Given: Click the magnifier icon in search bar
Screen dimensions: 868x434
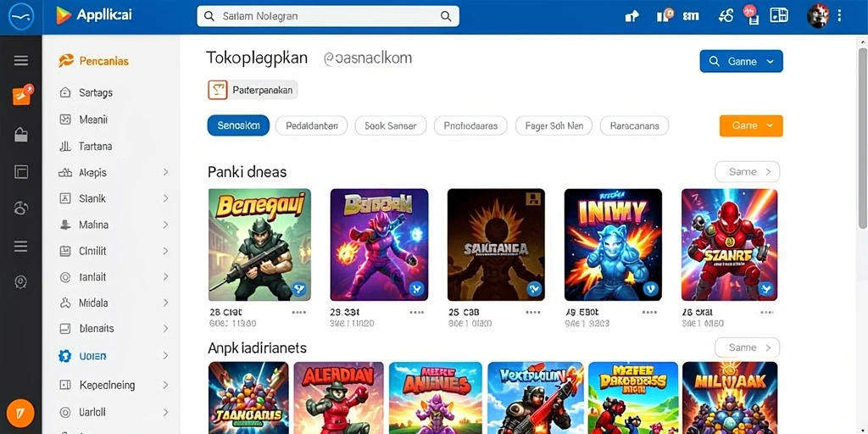Looking at the screenshot, I should coord(446,17).
